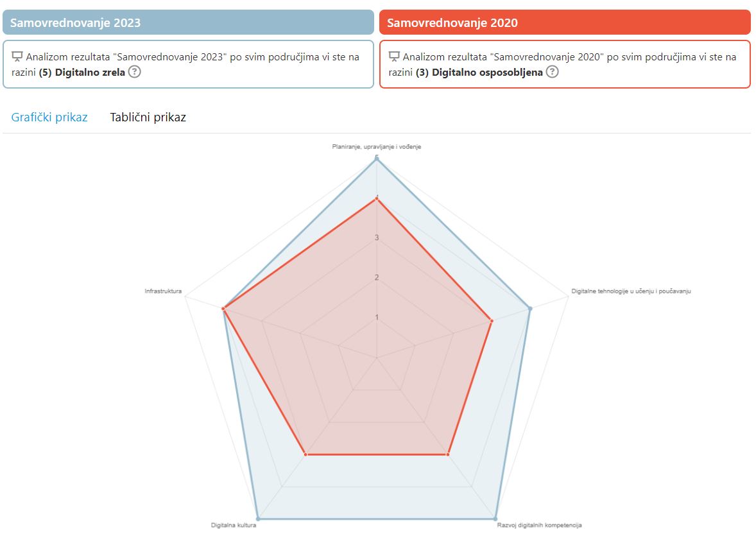
Task: Click the Digitalna kultura axis label
Action: click(x=234, y=525)
